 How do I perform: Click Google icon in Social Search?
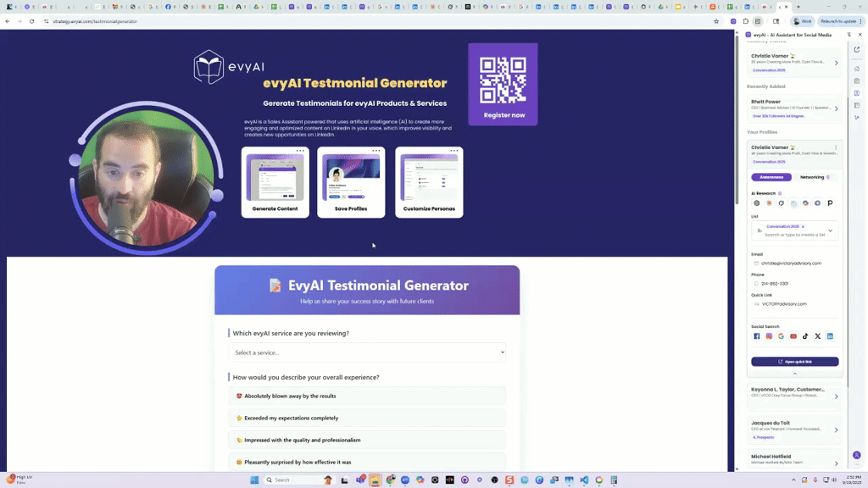(x=781, y=336)
